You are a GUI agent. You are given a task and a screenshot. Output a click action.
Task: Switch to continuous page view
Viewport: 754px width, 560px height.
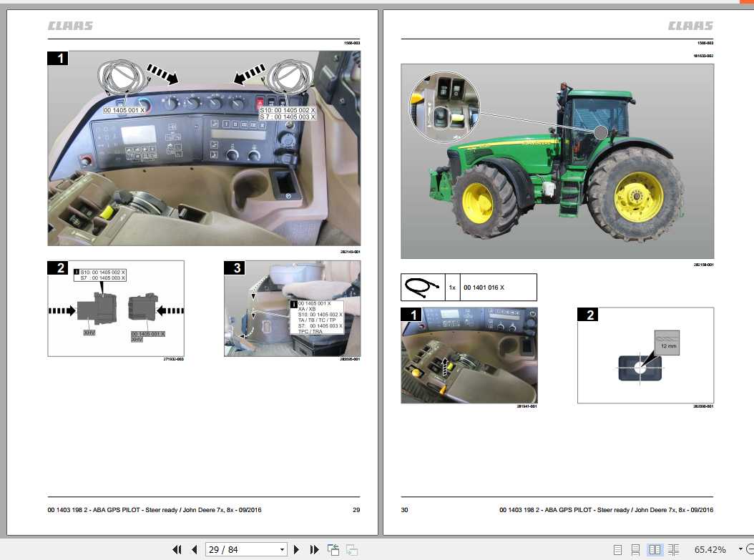pos(635,549)
